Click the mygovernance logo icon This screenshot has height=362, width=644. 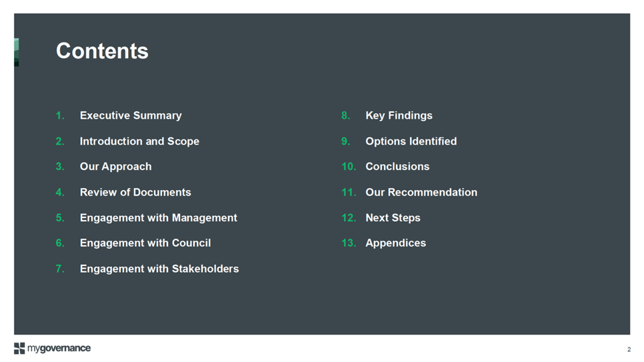click(x=19, y=348)
